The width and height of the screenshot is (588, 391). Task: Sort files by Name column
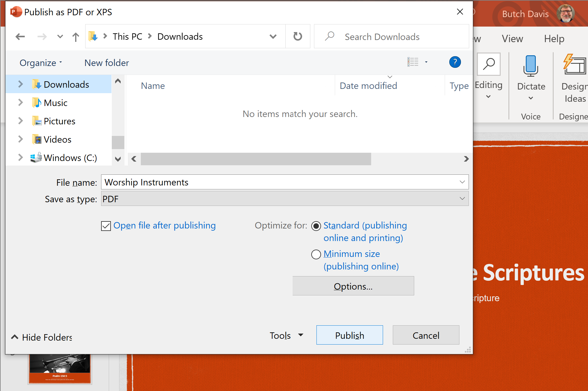coord(153,86)
